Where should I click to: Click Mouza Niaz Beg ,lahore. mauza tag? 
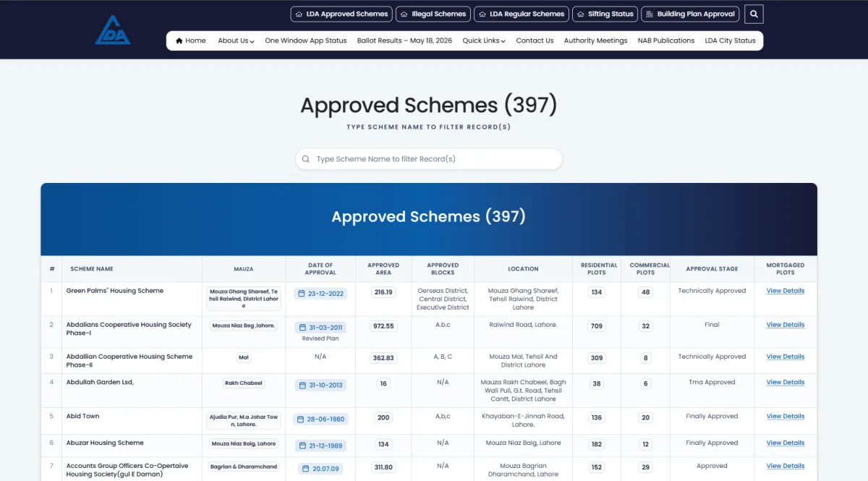[x=244, y=326]
